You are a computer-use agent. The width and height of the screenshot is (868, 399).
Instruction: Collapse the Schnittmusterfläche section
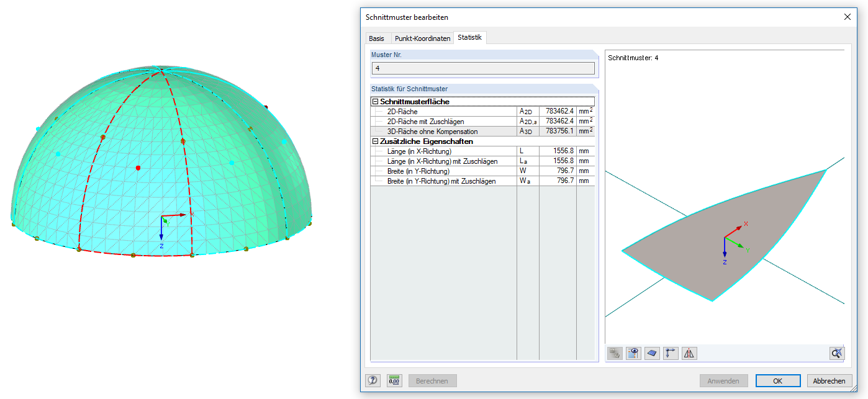coord(375,101)
